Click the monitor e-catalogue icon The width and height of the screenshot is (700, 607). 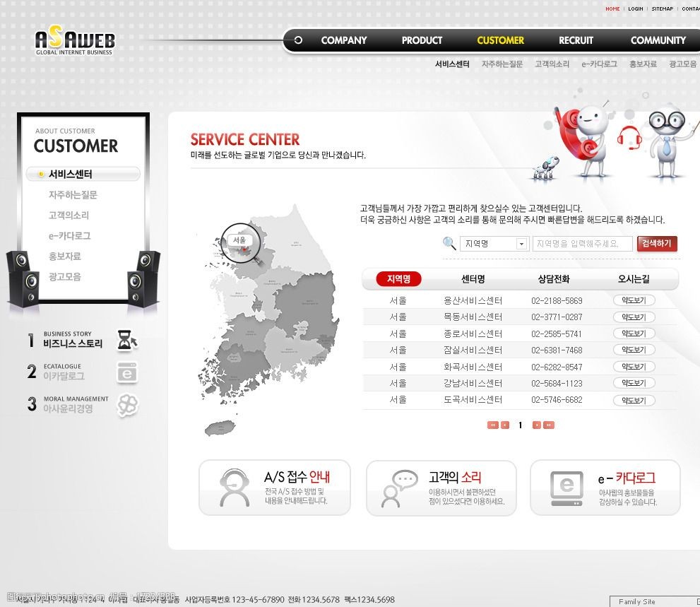click(566, 488)
